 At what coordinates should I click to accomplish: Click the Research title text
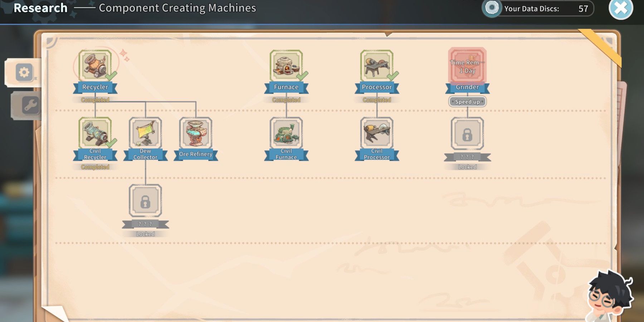click(40, 8)
